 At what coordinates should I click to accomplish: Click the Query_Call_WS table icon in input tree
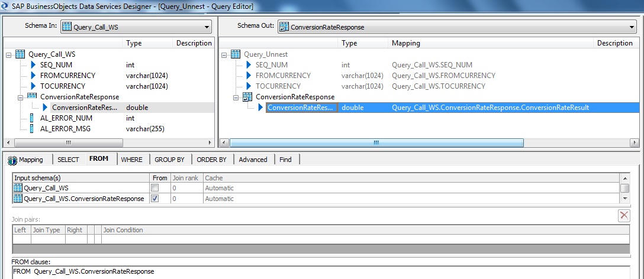(20, 54)
